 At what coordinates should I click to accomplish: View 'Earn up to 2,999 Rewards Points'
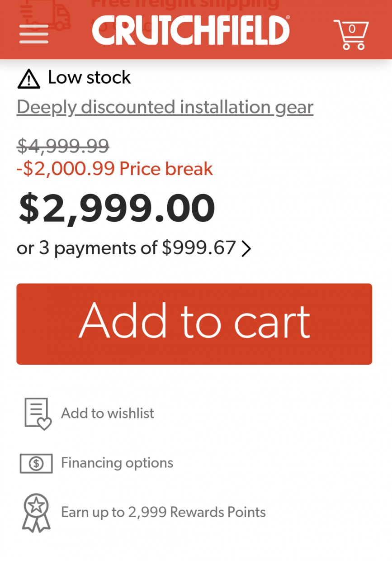coord(163,512)
